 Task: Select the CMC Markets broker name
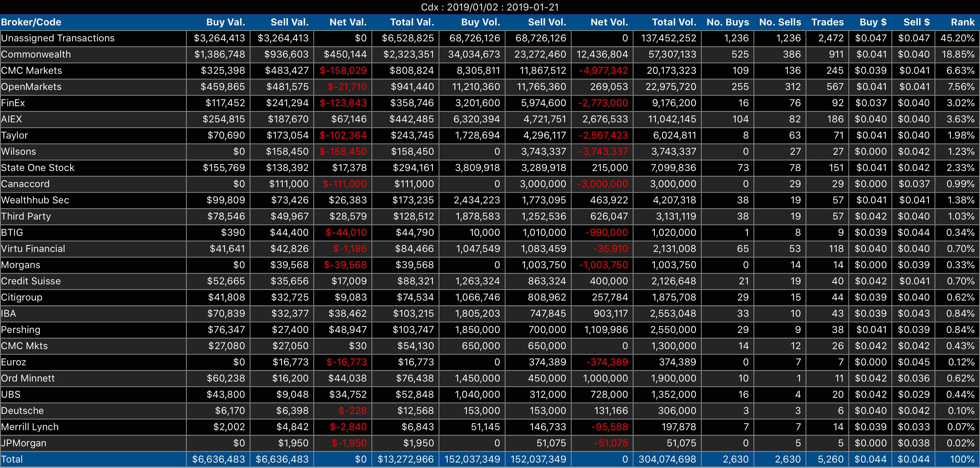(31, 70)
